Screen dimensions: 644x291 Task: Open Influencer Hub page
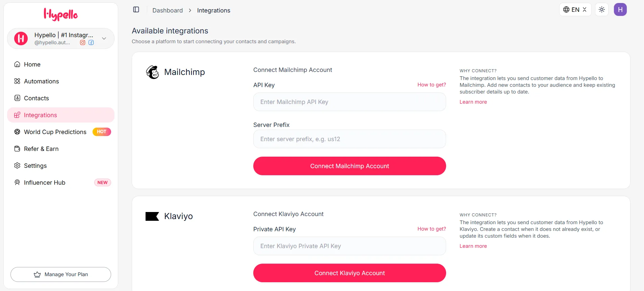[61, 182]
